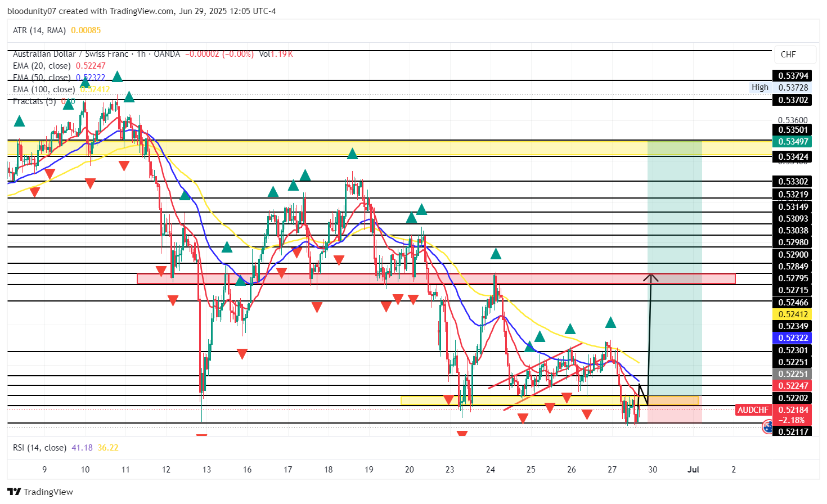Click the Jul label on time axis
The height and width of the screenshot is (504, 827).
point(694,470)
